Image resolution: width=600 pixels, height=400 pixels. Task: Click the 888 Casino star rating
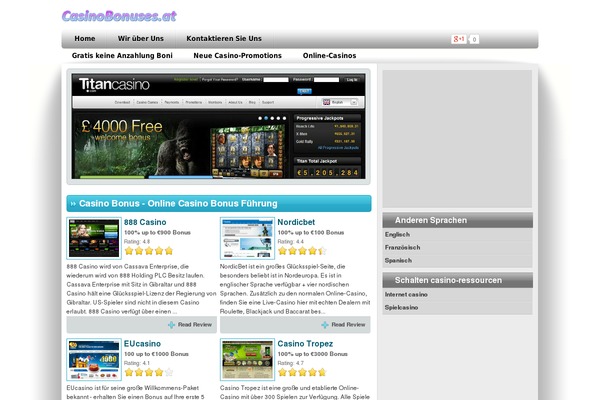(149, 251)
